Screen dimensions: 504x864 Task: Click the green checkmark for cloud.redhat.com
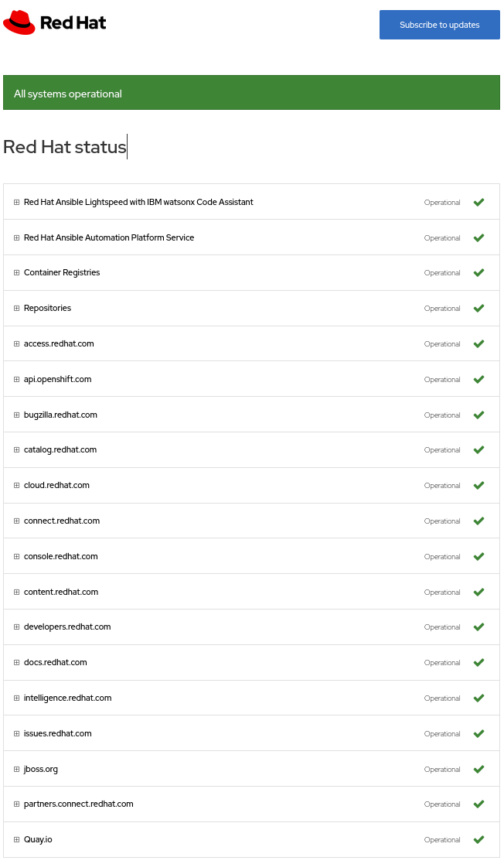(x=478, y=486)
